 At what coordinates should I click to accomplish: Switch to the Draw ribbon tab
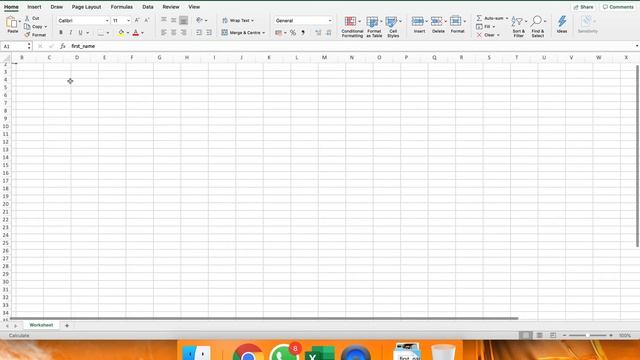tap(57, 7)
